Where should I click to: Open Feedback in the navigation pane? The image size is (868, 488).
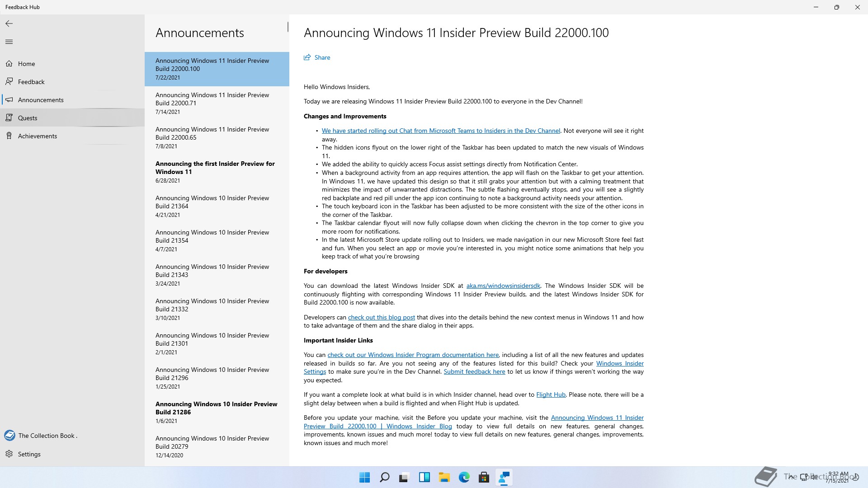72,82
